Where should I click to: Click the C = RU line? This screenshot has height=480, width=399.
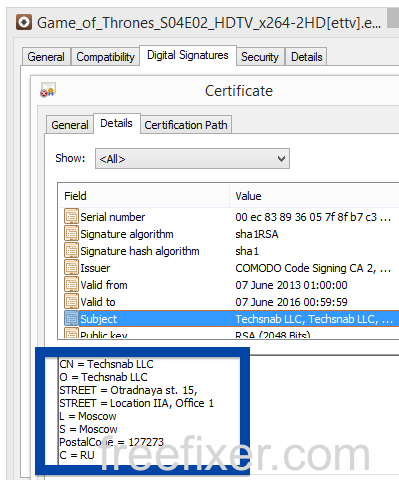point(77,455)
